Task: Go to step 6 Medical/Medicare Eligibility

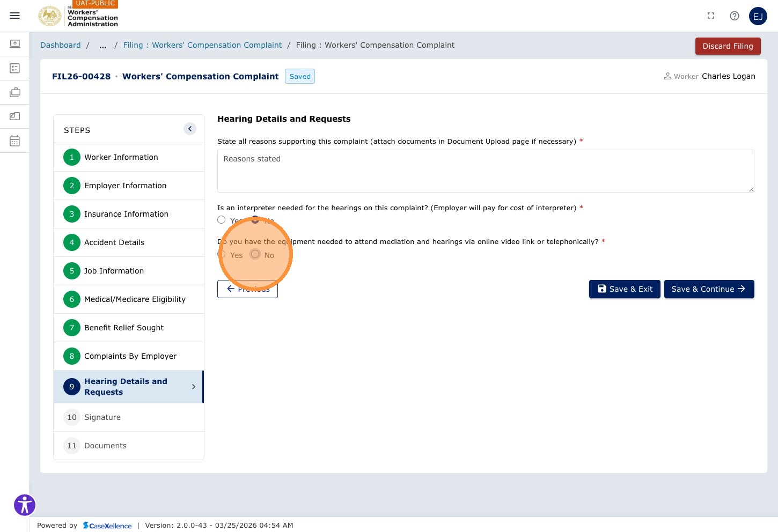Action: click(129, 299)
